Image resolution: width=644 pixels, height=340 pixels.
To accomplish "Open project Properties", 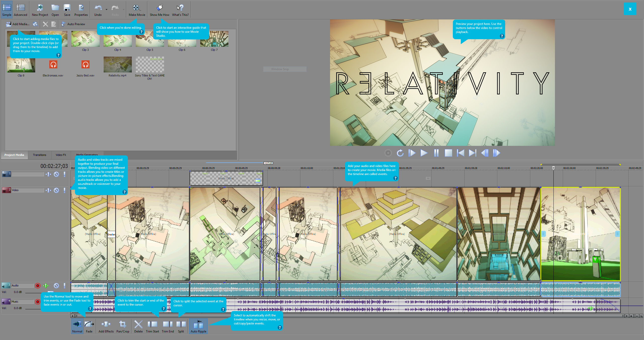I will tap(81, 9).
